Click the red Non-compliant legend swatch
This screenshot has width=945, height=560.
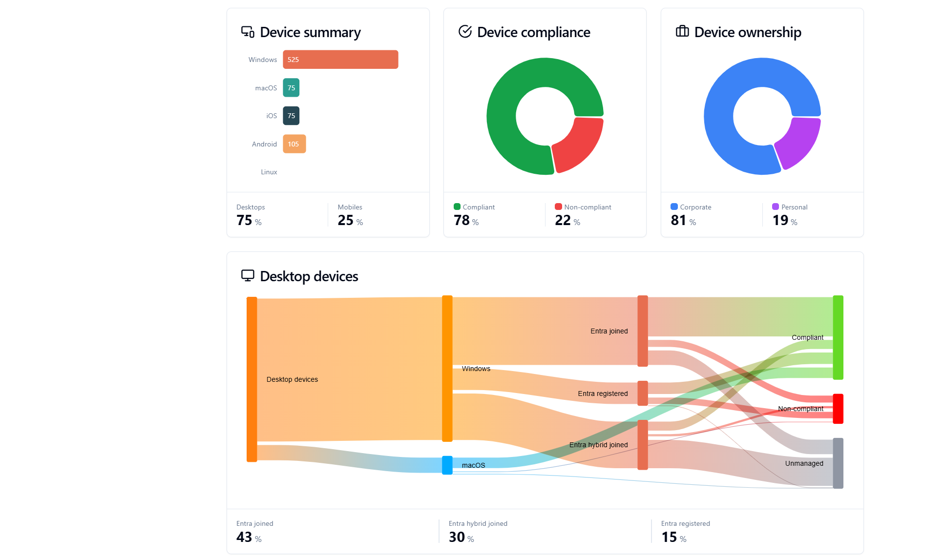pyautogui.click(x=558, y=207)
